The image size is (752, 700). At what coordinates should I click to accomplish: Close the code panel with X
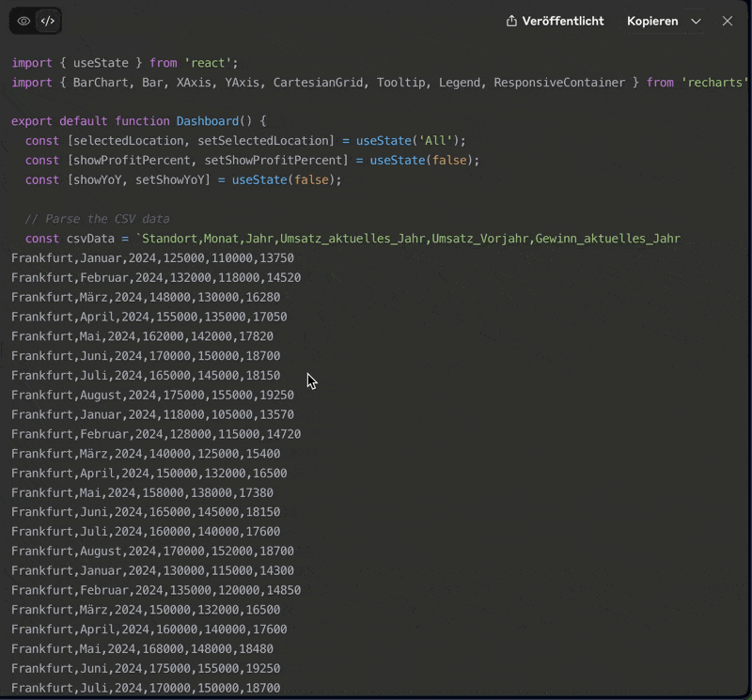click(727, 21)
